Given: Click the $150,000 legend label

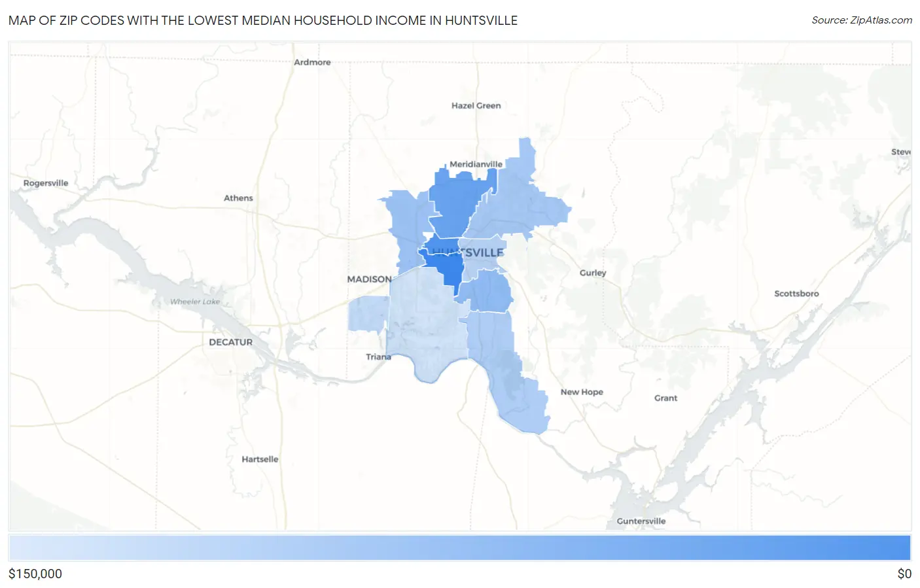Looking at the screenshot, I should click(x=35, y=574).
